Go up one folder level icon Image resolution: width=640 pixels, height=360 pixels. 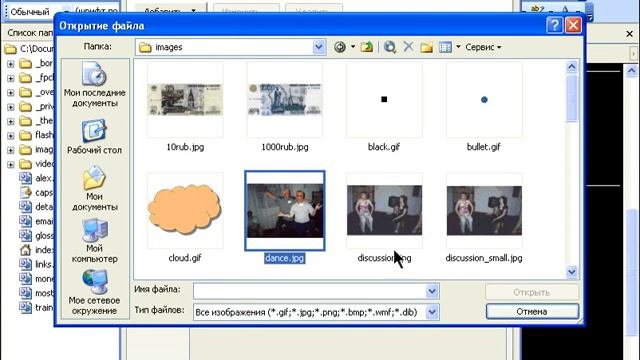click(x=367, y=47)
